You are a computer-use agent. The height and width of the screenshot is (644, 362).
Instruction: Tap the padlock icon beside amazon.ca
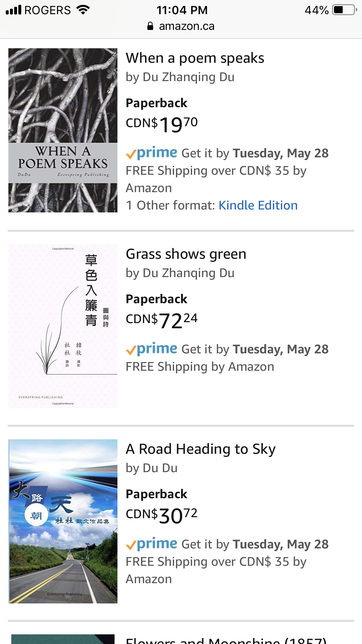tap(150, 26)
